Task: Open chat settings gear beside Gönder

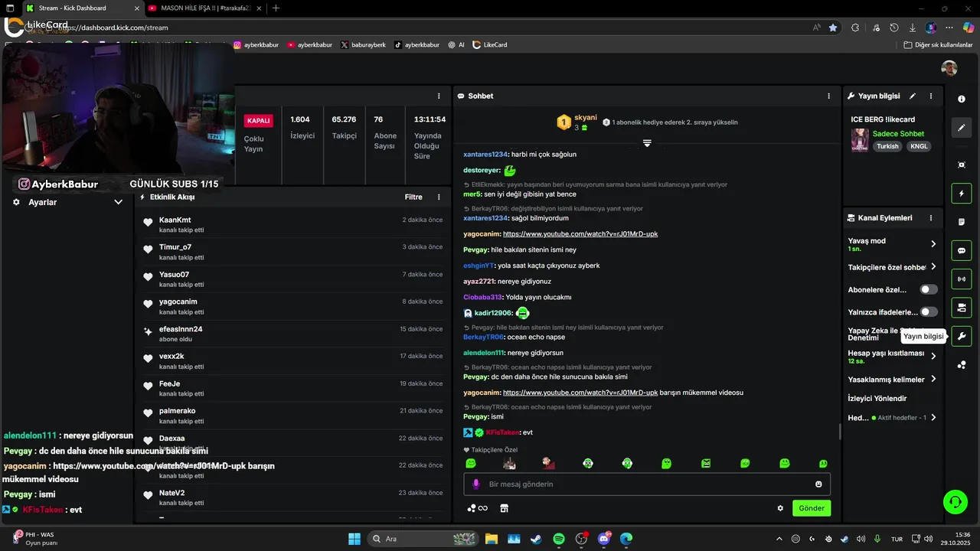Action: coord(780,508)
